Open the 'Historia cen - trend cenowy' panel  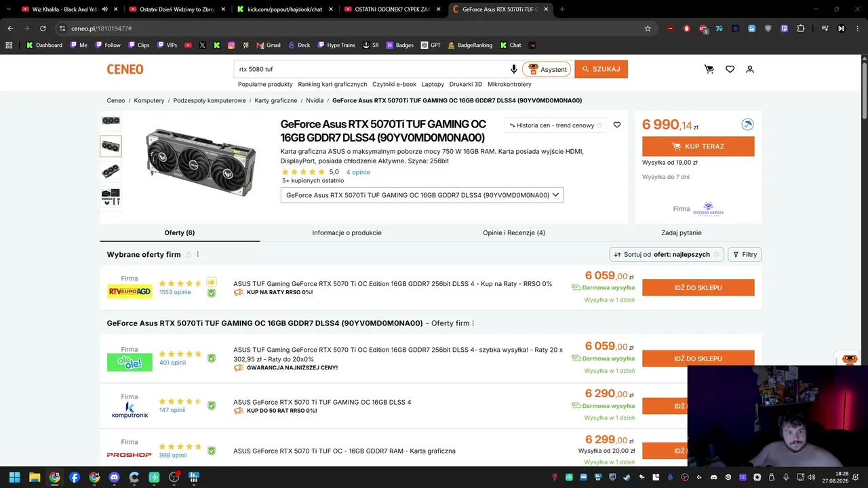coord(555,125)
